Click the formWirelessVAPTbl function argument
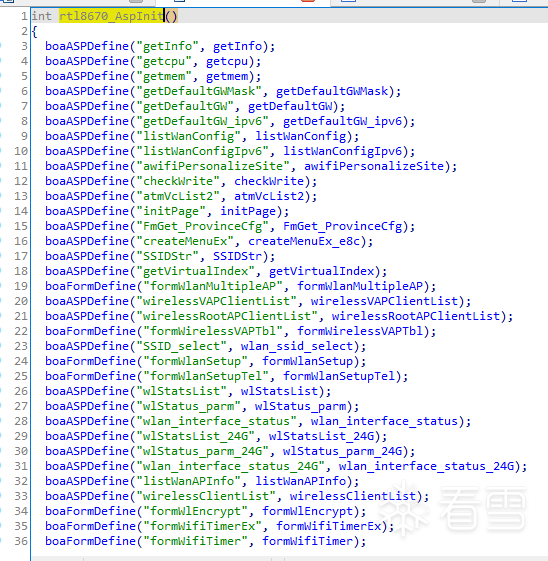548x561 pixels. point(360,332)
